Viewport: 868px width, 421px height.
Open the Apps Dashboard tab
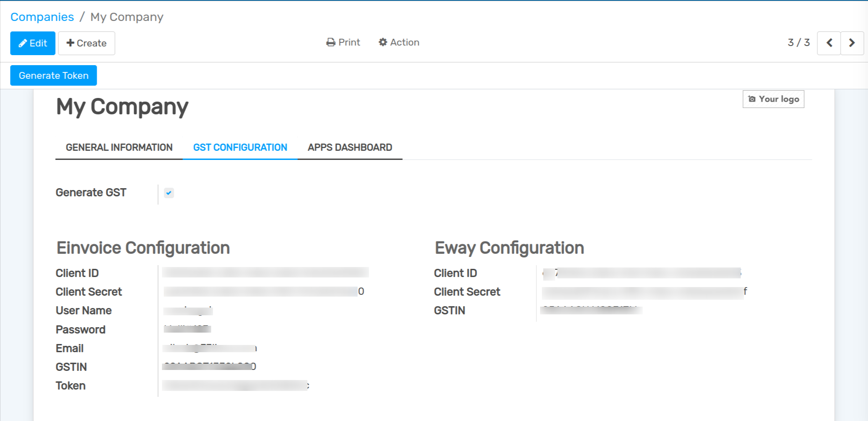coord(350,148)
